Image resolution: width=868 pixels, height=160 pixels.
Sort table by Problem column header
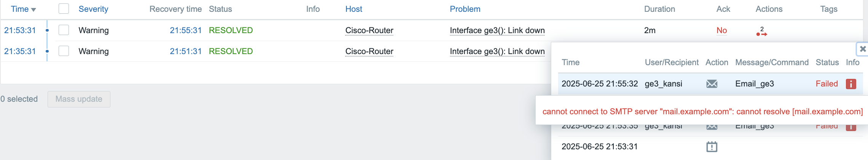[465, 9]
